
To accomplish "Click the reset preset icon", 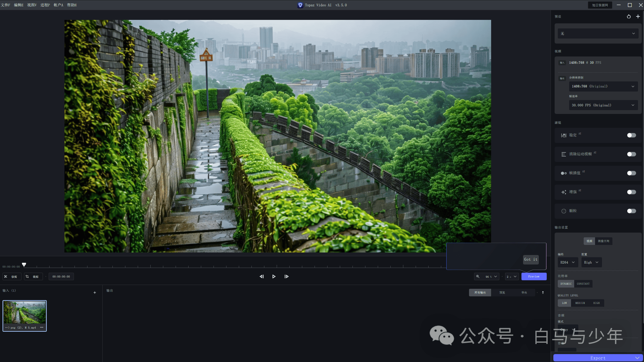I will [629, 16].
